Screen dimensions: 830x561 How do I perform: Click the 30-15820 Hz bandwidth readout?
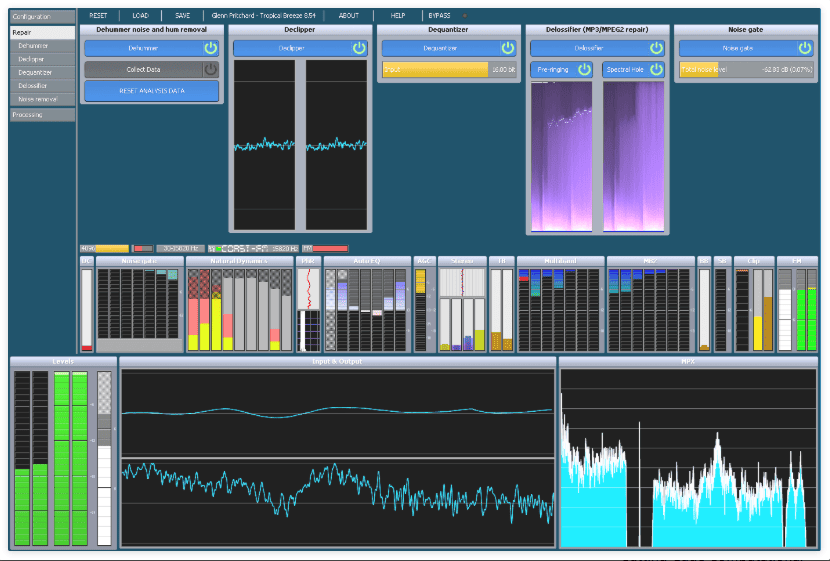click(181, 248)
